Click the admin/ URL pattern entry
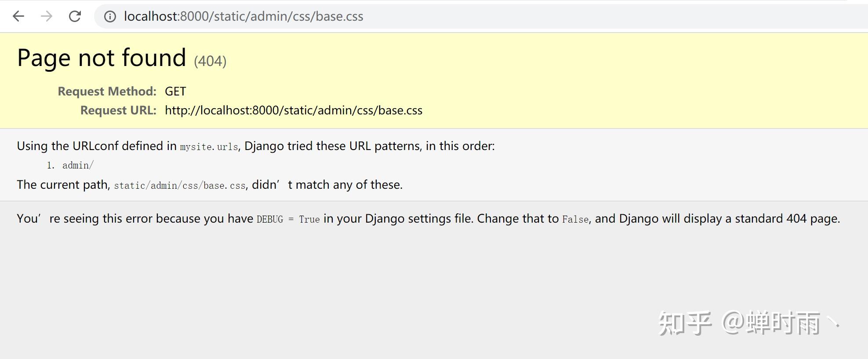 point(78,165)
